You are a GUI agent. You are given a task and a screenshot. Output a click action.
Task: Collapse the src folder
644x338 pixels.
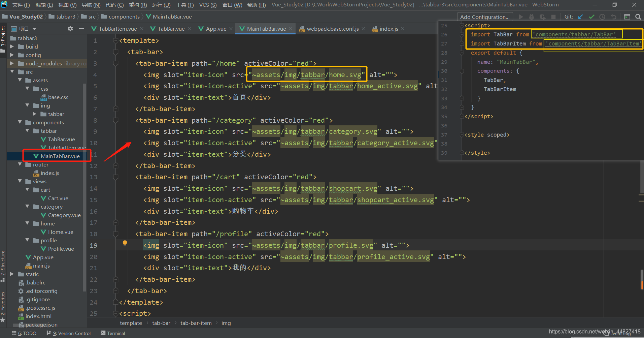coord(12,72)
